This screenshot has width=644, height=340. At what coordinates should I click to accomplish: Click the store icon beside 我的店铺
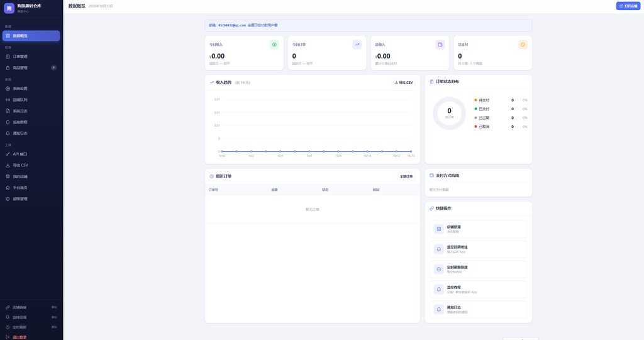[x=8, y=176]
